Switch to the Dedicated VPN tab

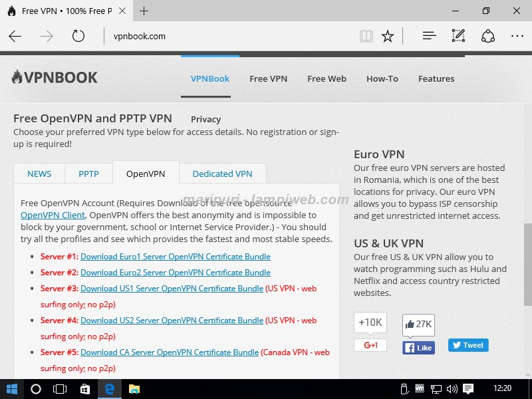coord(222,174)
